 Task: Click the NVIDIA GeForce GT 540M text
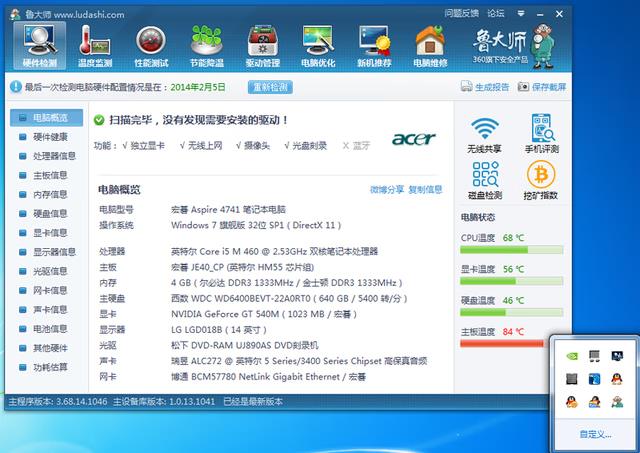[264, 314]
